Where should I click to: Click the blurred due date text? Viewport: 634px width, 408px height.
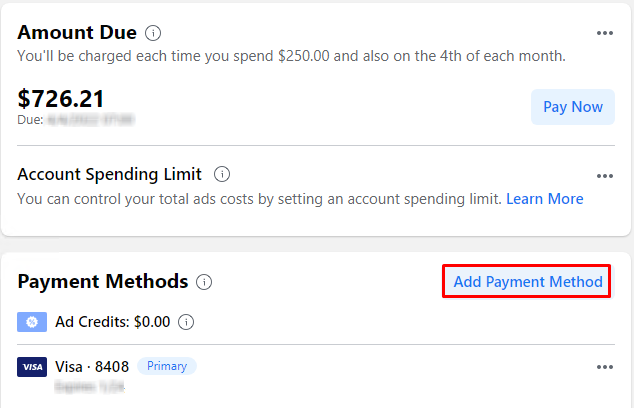tap(91, 120)
